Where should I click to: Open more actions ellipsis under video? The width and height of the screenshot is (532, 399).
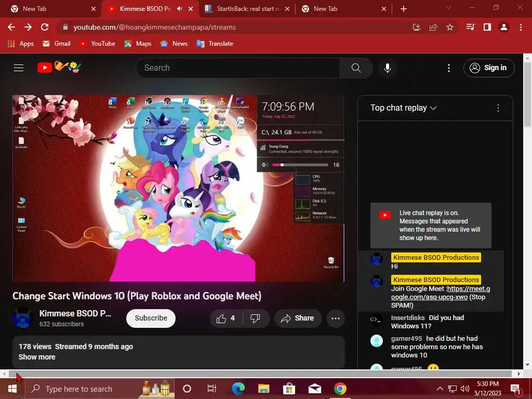tap(336, 318)
